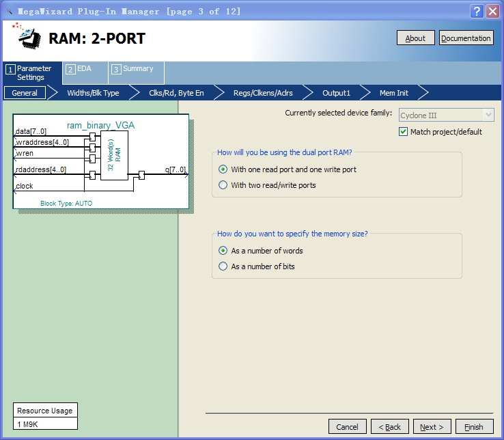Image resolution: width=504 pixels, height=440 pixels.
Task: Click the register symbol on wren line
Action: pyautogui.click(x=93, y=159)
